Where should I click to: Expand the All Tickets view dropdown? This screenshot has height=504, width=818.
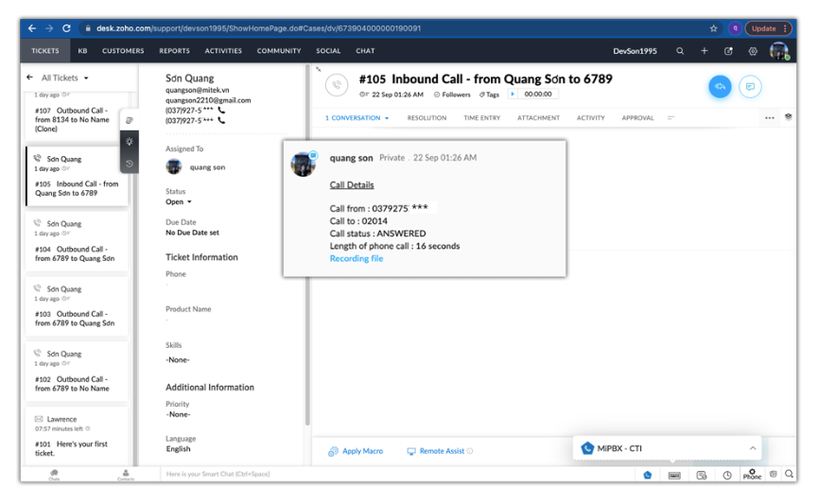[x=86, y=78]
